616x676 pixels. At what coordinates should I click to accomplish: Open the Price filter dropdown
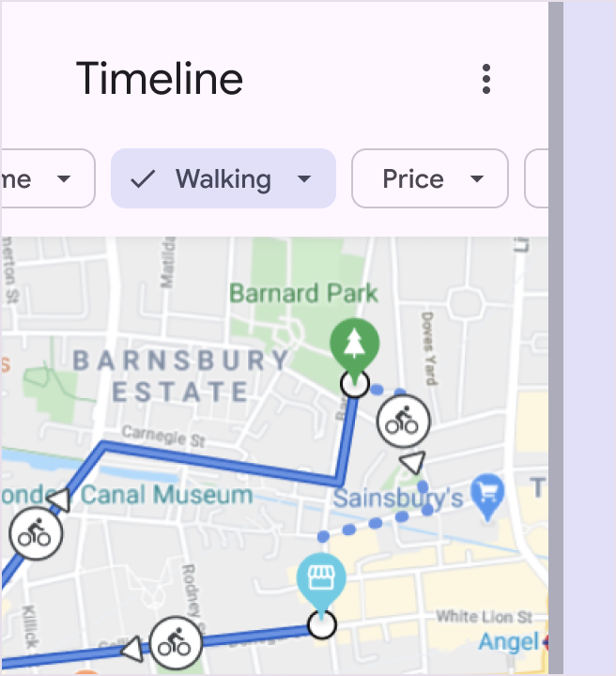coord(429,178)
